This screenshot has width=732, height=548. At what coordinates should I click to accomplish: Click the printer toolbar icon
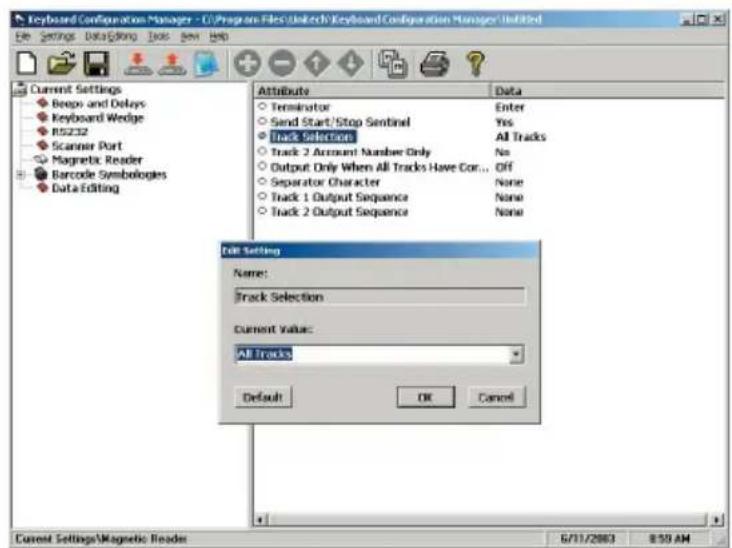click(434, 63)
